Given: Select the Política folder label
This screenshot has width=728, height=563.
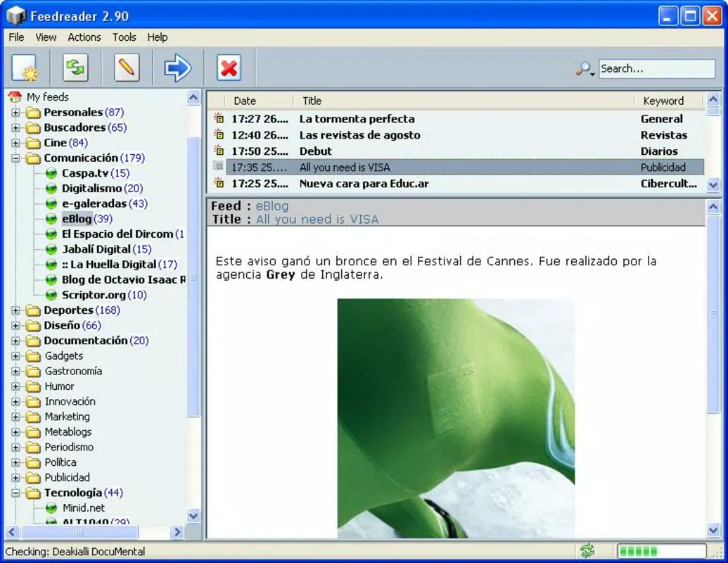Looking at the screenshot, I should [60, 462].
